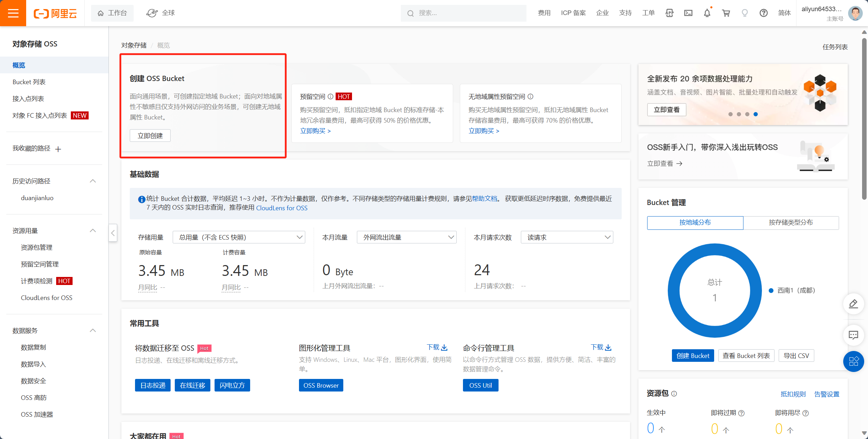Open the 本月流量 外网流出流量 dropdown
Screen dimensions: 868x439
coord(406,237)
